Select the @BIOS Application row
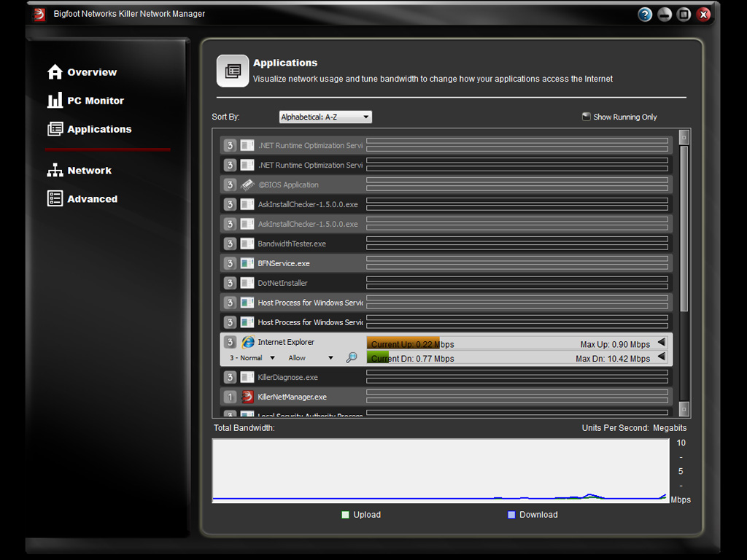 446,184
